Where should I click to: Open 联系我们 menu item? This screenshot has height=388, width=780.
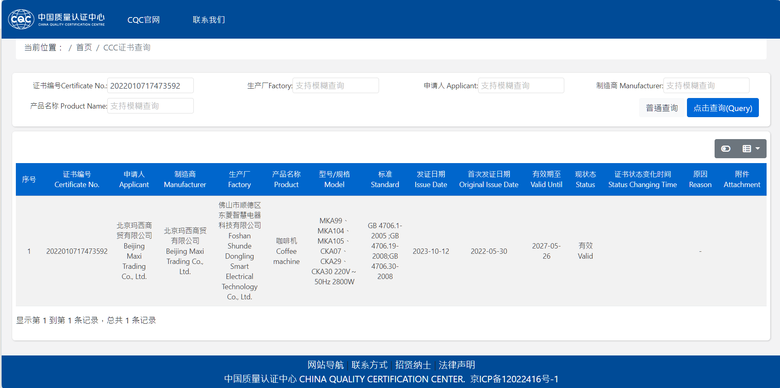tap(209, 20)
